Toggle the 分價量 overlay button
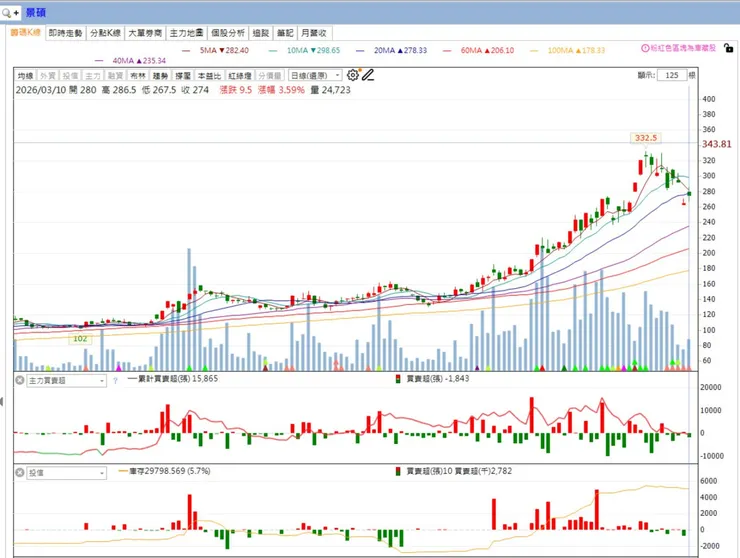Viewport: 740px width, 558px height. (270, 76)
